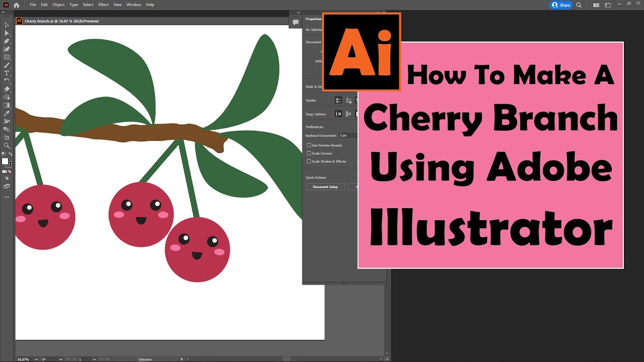Expand the rotation angle dropdown
Screen dimensions: 644x362
pos(61,359)
